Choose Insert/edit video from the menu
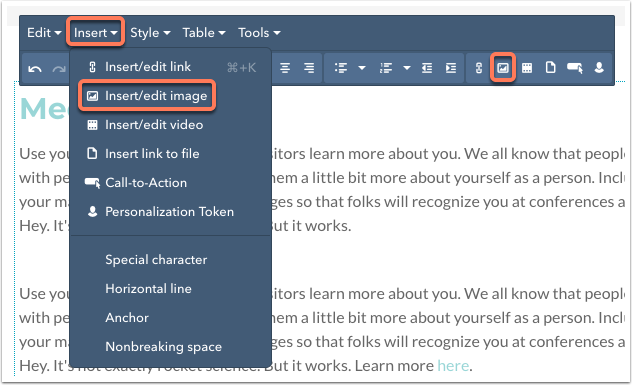Screen dimensions: 632x385 coord(170,125)
